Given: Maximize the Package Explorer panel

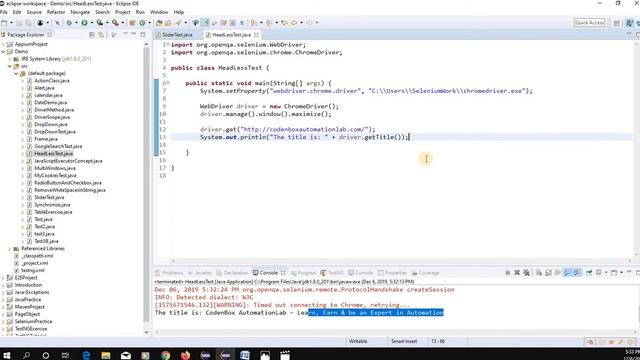Looking at the screenshot, I should point(143,34).
